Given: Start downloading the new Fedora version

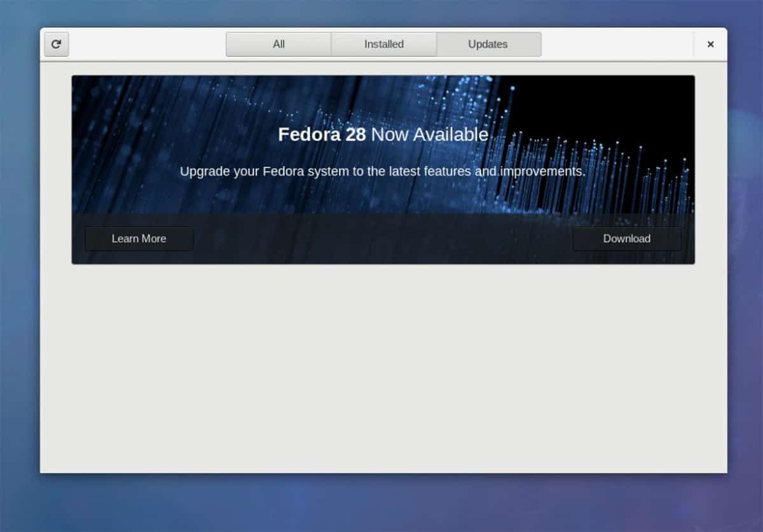Looking at the screenshot, I should pyautogui.click(x=627, y=238).
